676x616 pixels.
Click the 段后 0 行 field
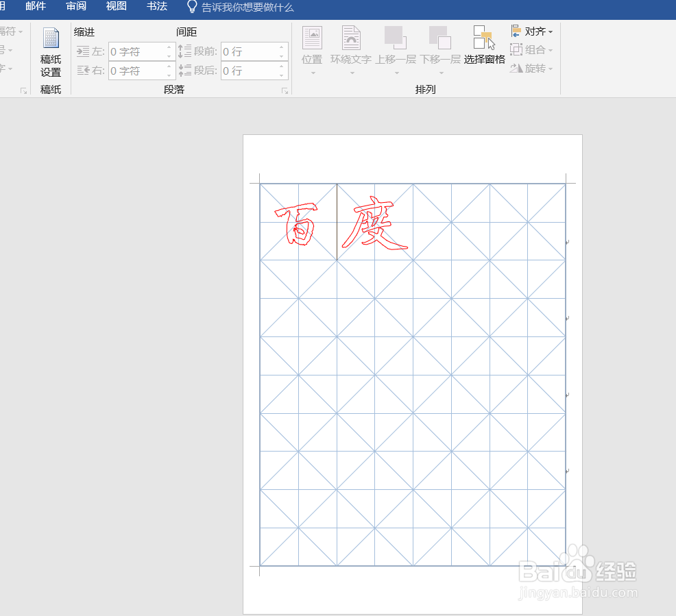(254, 71)
